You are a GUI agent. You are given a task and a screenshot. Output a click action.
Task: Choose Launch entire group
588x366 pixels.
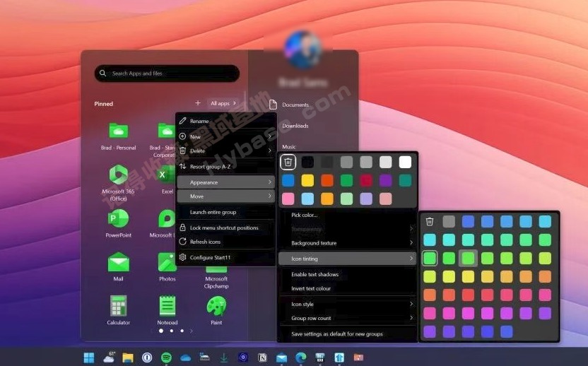pos(225,212)
